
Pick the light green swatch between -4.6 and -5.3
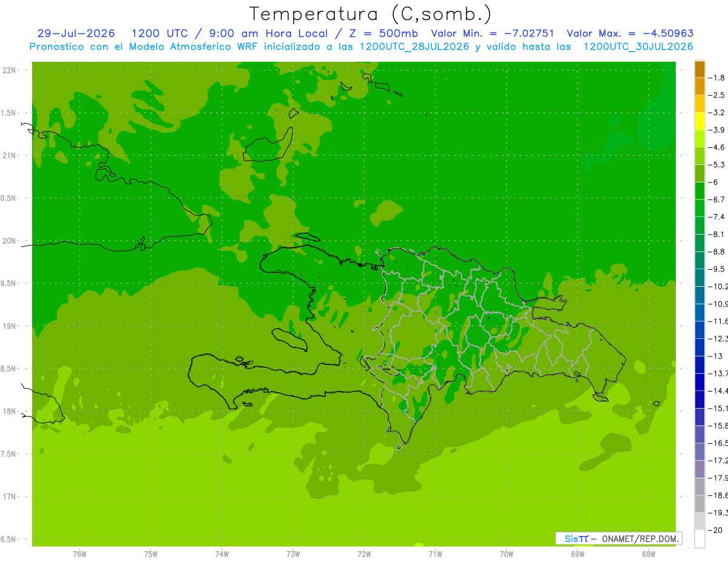coord(699,156)
